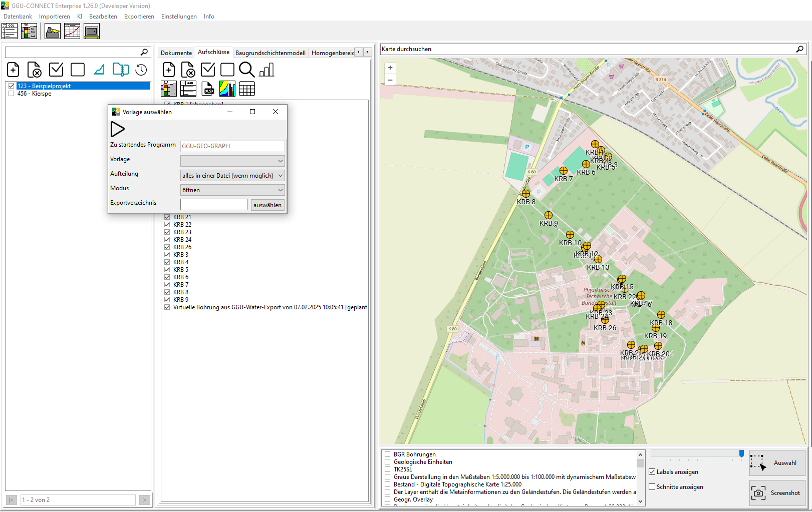The image size is (812, 512).
Task: Uncheck the Labels anzeigen checkbox
Action: point(652,472)
